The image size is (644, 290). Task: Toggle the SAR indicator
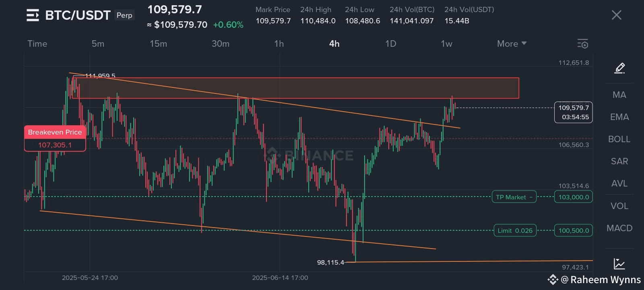pyautogui.click(x=619, y=161)
